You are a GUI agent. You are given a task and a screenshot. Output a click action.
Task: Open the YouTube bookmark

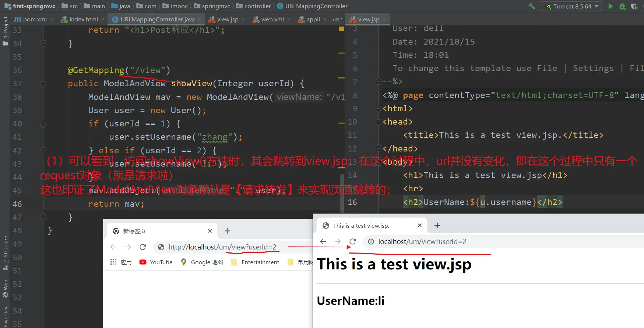156,262
